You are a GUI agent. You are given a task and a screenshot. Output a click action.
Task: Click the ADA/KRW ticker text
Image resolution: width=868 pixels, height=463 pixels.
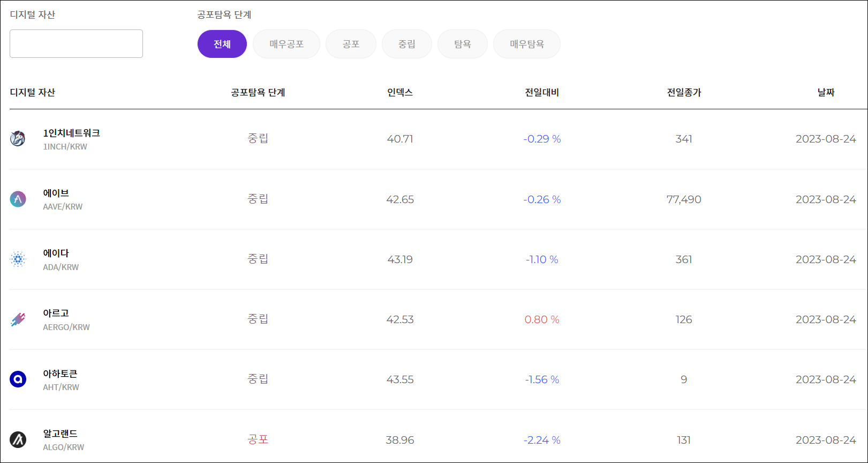click(61, 267)
